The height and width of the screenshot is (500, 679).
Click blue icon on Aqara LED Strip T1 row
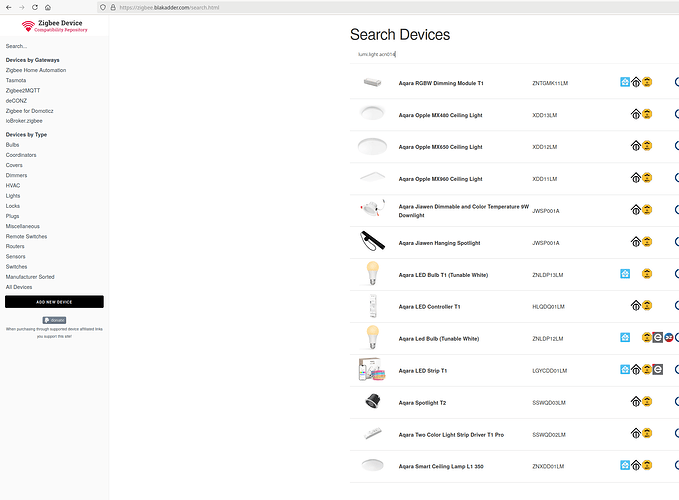pyautogui.click(x=625, y=369)
